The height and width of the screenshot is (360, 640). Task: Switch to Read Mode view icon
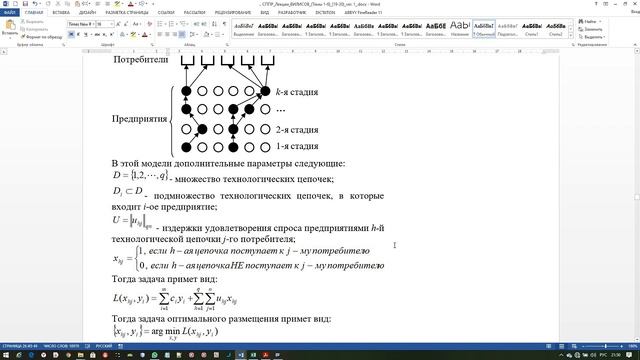548,346
